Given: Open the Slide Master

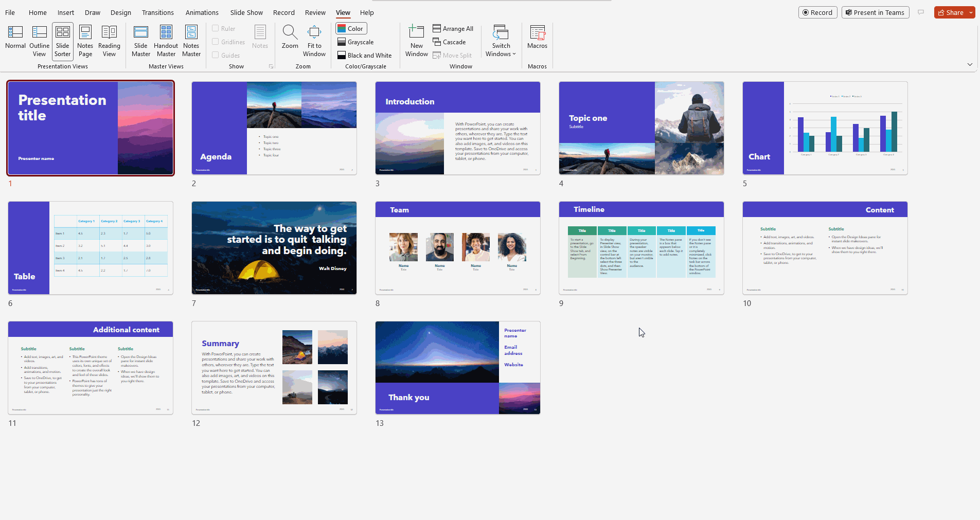Looking at the screenshot, I should pyautogui.click(x=140, y=41).
